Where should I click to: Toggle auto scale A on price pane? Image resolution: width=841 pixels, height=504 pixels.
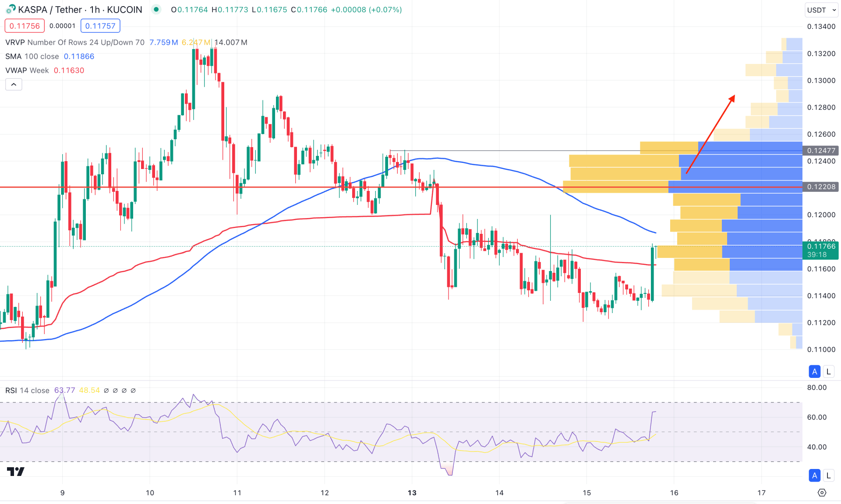814,372
